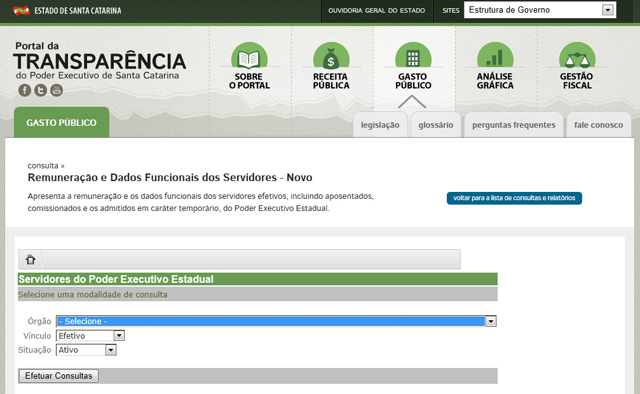The width and height of the screenshot is (640, 394).
Task: Open the Situação dropdown set to Ativo
Action: (86, 350)
